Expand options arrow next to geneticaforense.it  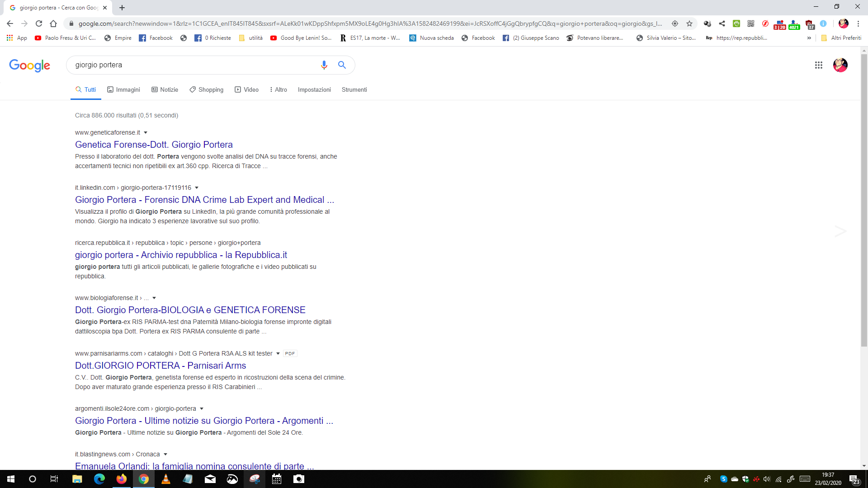[x=146, y=132]
